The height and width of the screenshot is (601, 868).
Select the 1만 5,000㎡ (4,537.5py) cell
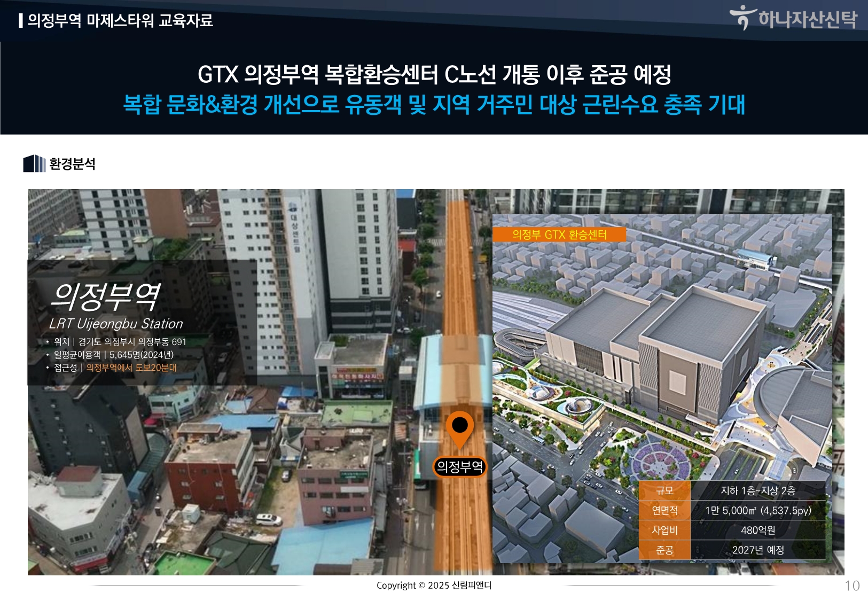pos(758,511)
